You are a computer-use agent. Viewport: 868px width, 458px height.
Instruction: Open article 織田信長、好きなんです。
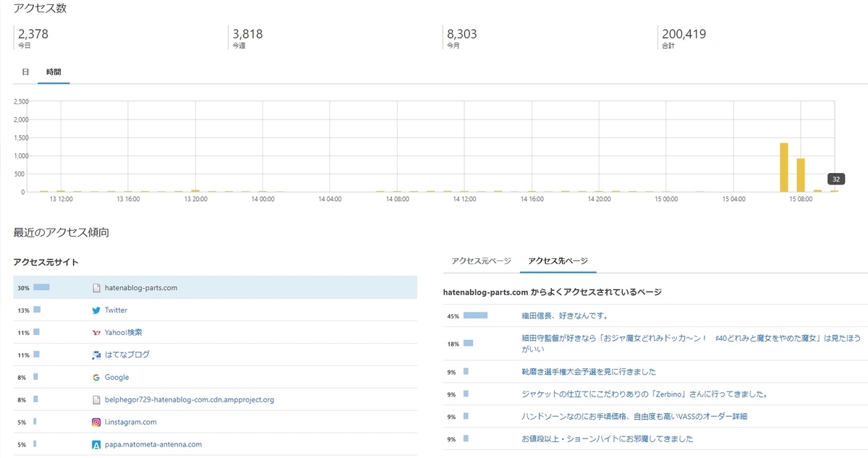click(564, 315)
